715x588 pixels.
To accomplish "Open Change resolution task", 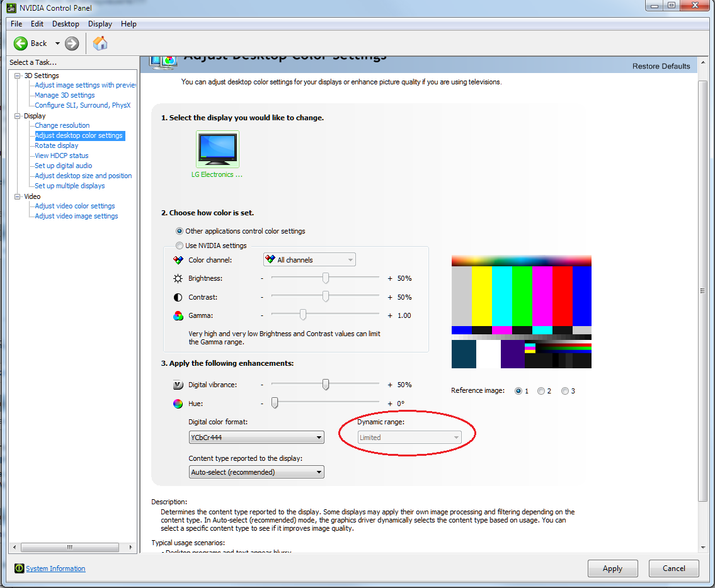I will coord(62,125).
